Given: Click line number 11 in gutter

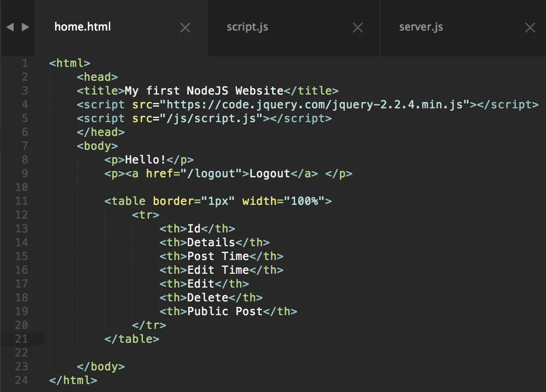Looking at the screenshot, I should point(22,201).
